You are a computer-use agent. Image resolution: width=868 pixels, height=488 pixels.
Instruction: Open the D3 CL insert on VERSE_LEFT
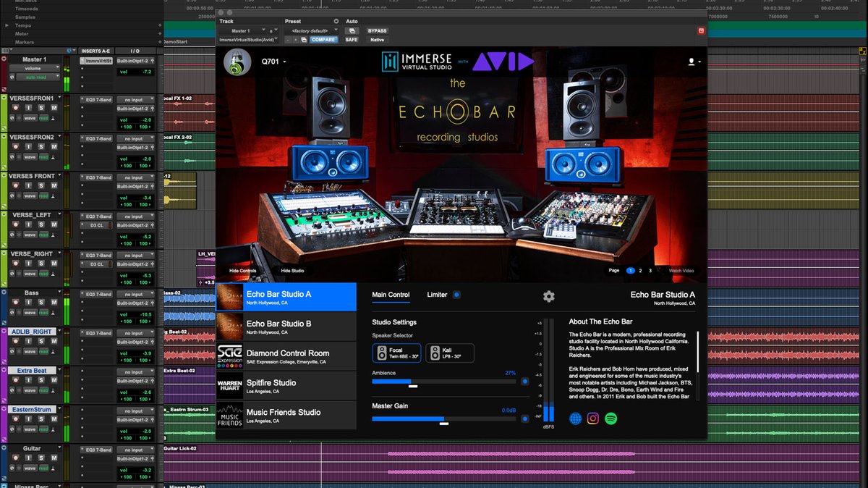(x=96, y=225)
